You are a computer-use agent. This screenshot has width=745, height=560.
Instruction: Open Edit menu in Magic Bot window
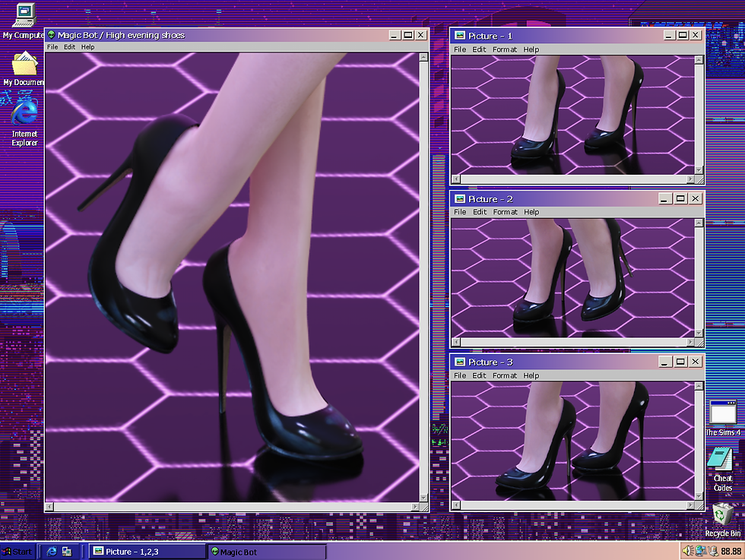click(x=69, y=47)
